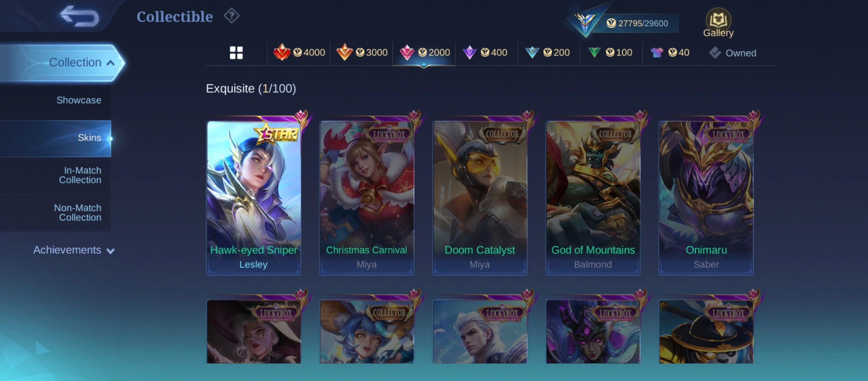Viewport: 868px width, 381px height.
Task: Go back using the return arrow
Action: [79, 16]
